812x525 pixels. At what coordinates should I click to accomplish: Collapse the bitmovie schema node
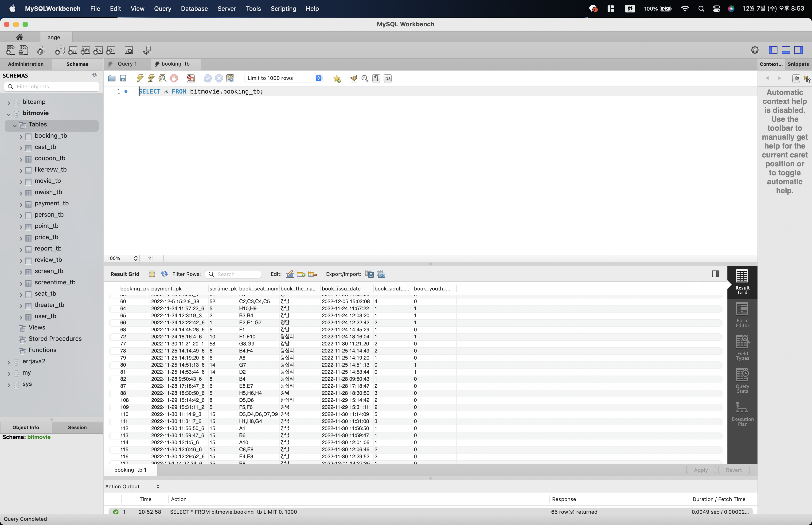click(8, 114)
